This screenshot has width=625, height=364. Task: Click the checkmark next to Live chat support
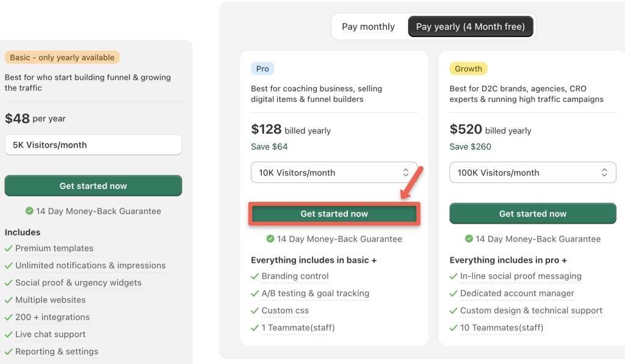[x=9, y=335]
